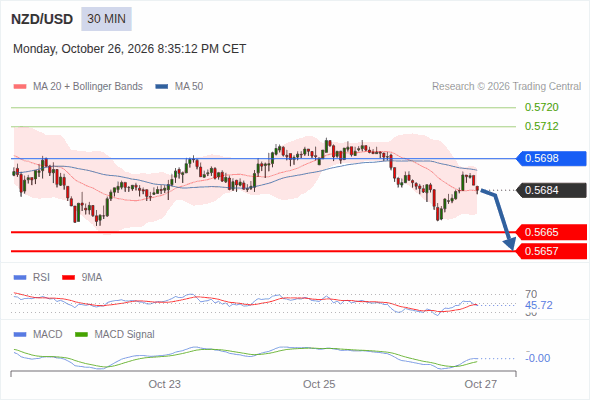Click the MACD Signal legend green swatch

[x=81, y=335]
